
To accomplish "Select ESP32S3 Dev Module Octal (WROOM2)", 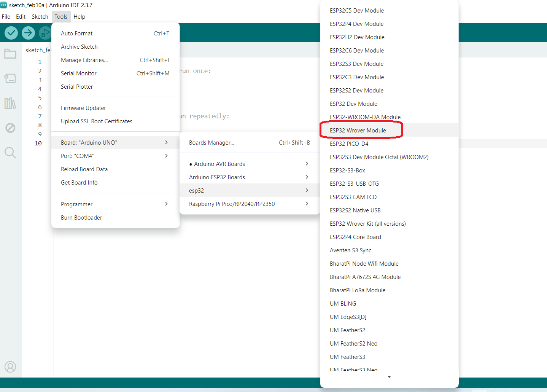I will point(390,157).
